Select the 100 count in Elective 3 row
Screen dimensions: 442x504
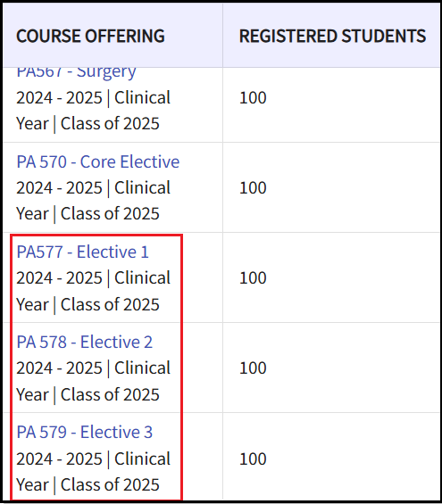(x=253, y=459)
